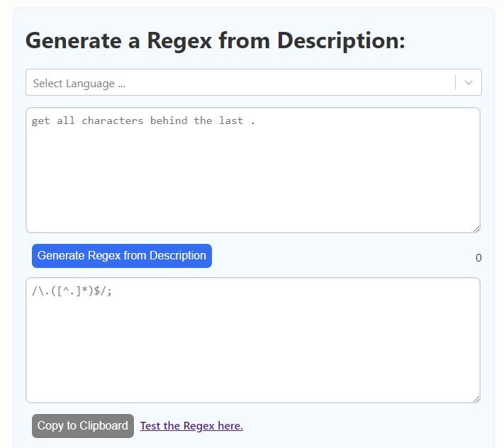Click the character counter showing 0
This screenshot has height=448, width=504.
[478, 258]
